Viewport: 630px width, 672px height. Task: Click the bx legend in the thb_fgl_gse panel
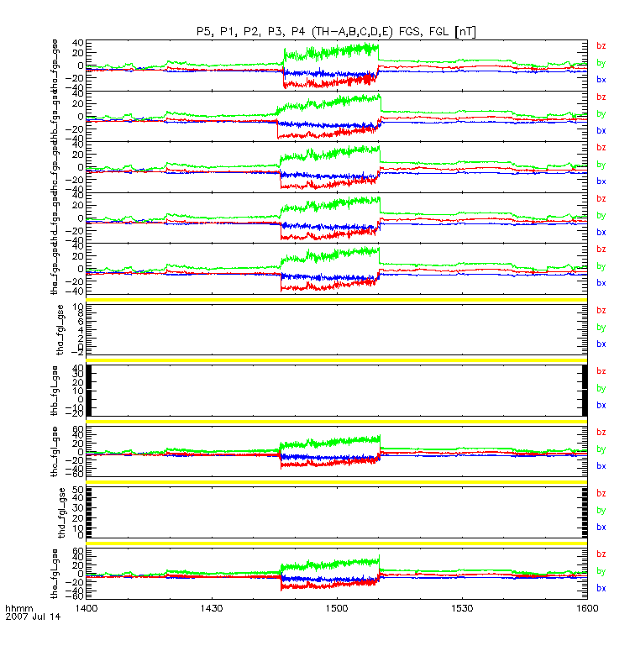tap(601, 405)
